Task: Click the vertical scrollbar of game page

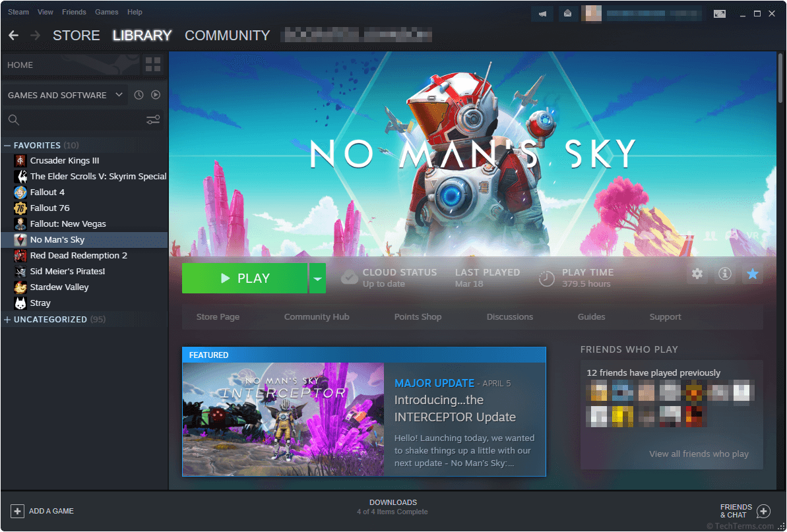Action: point(780,78)
